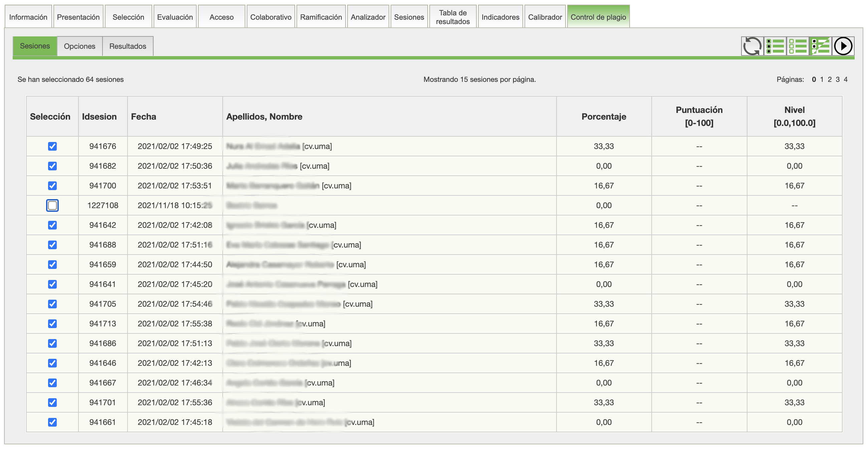Click the Idsesion column header

pos(99,117)
